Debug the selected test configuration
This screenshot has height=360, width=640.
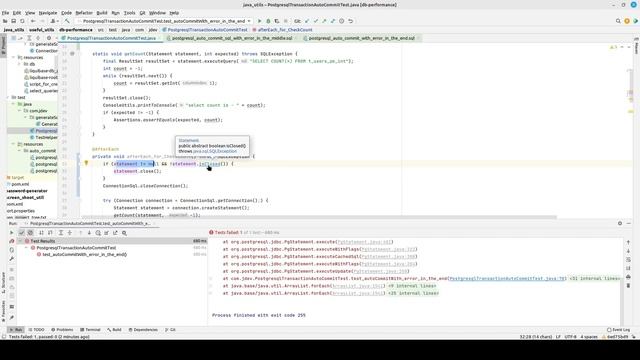[268, 21]
